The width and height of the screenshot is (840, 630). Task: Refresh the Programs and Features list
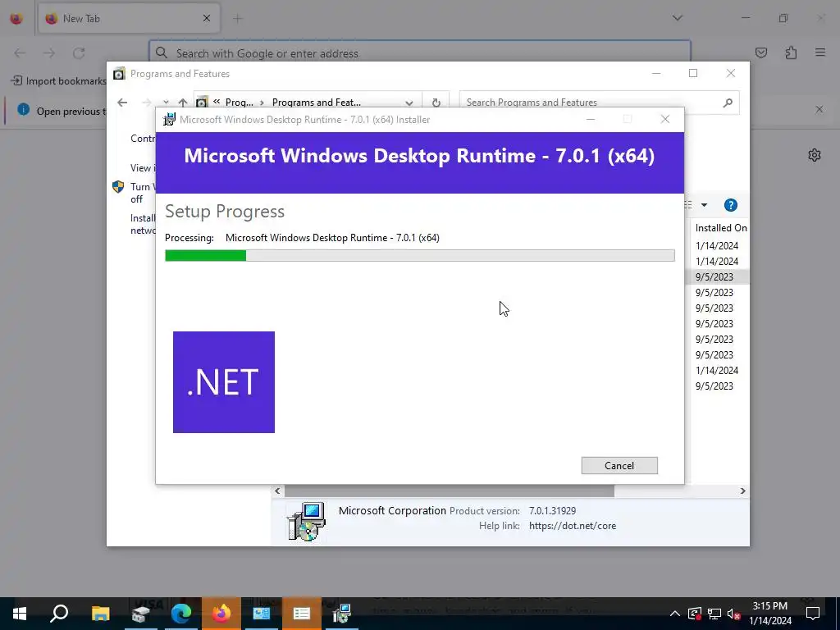coord(436,103)
